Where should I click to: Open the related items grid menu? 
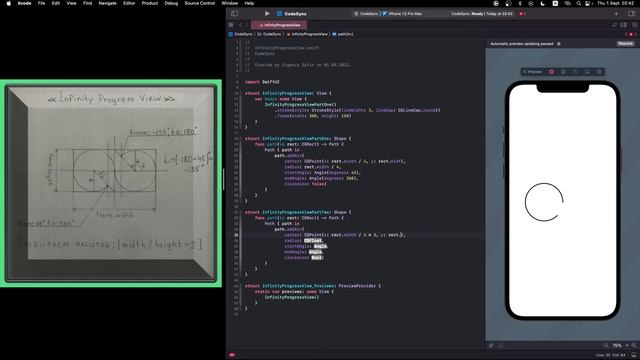click(x=231, y=25)
